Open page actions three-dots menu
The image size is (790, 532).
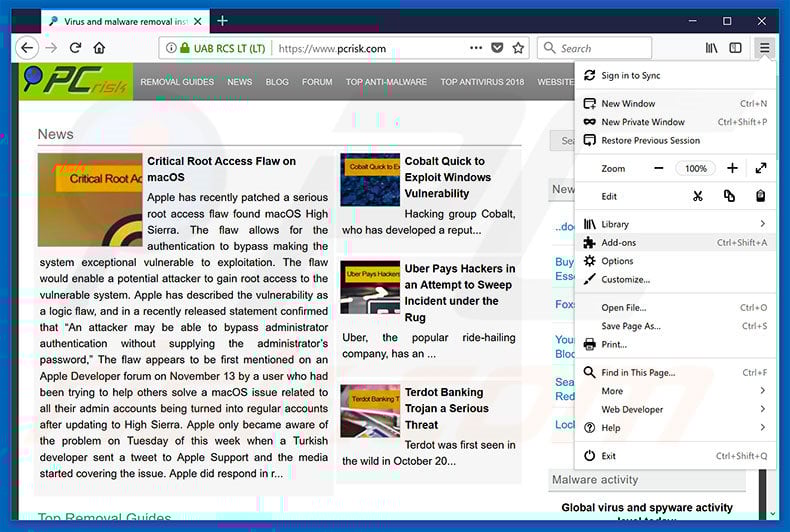coord(476,48)
